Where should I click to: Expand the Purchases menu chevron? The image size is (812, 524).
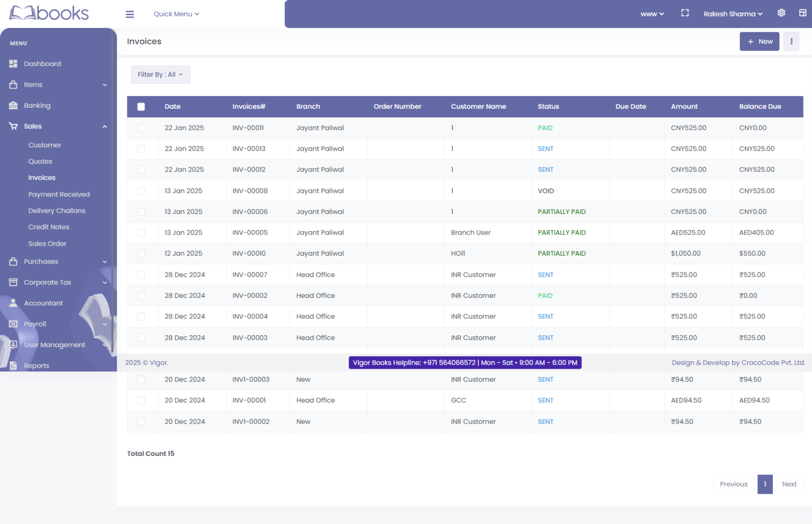tap(105, 262)
